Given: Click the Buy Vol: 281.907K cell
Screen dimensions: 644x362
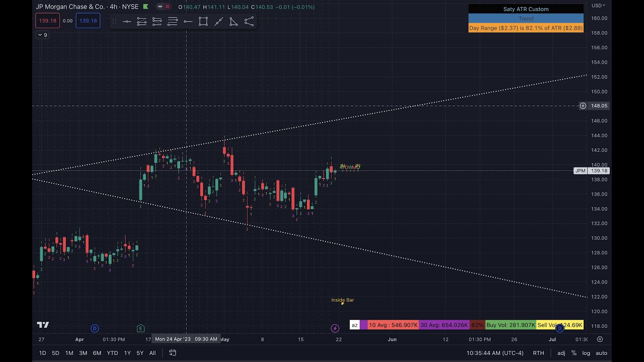Looking at the screenshot, I should click(x=511, y=325).
